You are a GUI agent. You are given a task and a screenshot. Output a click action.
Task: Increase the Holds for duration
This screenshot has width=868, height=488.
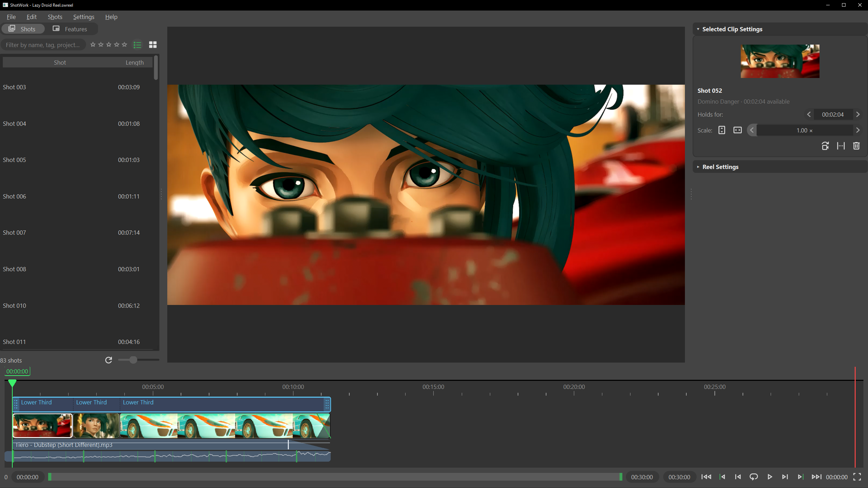pyautogui.click(x=858, y=115)
